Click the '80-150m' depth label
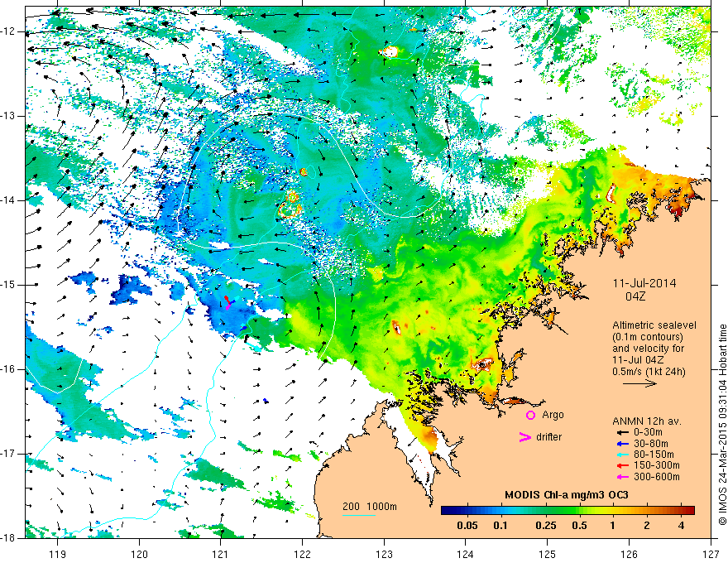The width and height of the screenshot is (728, 563). [x=654, y=455]
